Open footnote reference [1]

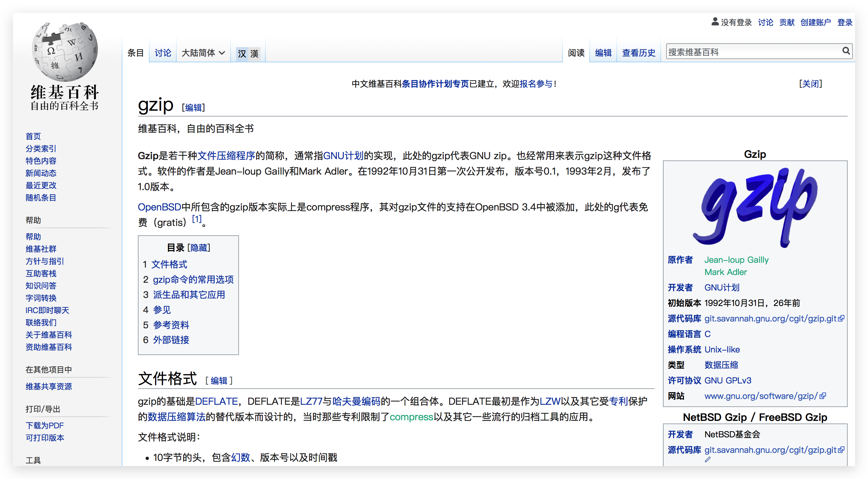coord(196,219)
